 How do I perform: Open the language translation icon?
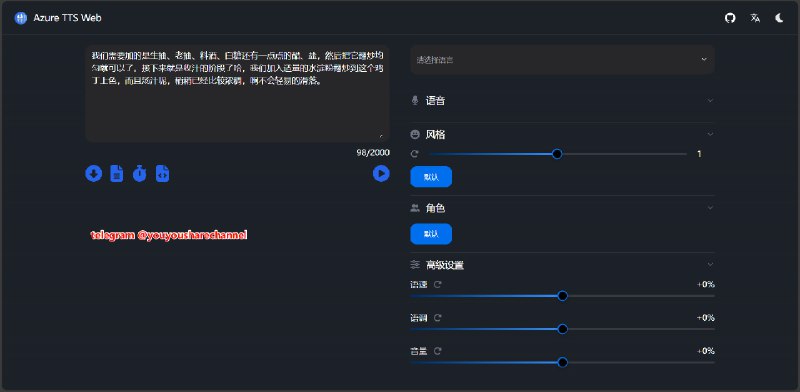pyautogui.click(x=755, y=18)
